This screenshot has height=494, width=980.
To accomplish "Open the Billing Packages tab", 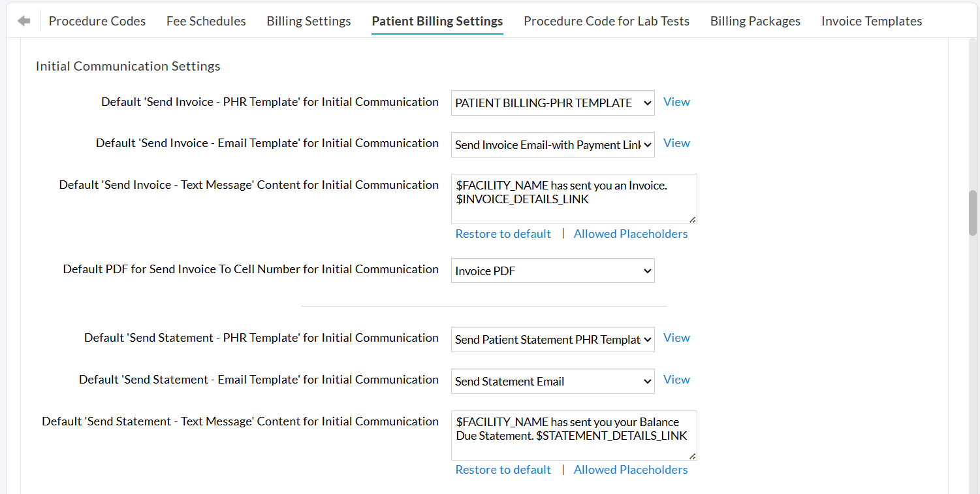I will [755, 21].
